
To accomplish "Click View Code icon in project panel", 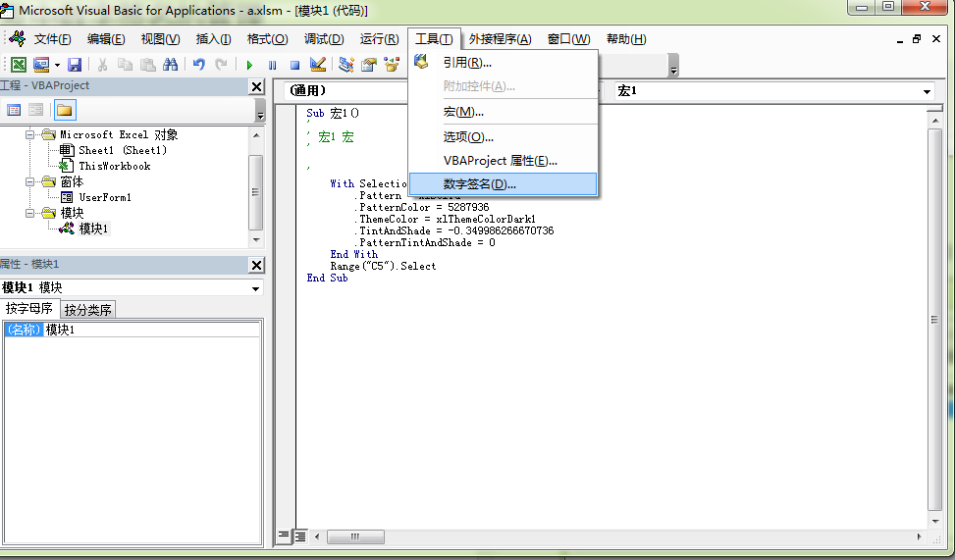I will pyautogui.click(x=14, y=110).
